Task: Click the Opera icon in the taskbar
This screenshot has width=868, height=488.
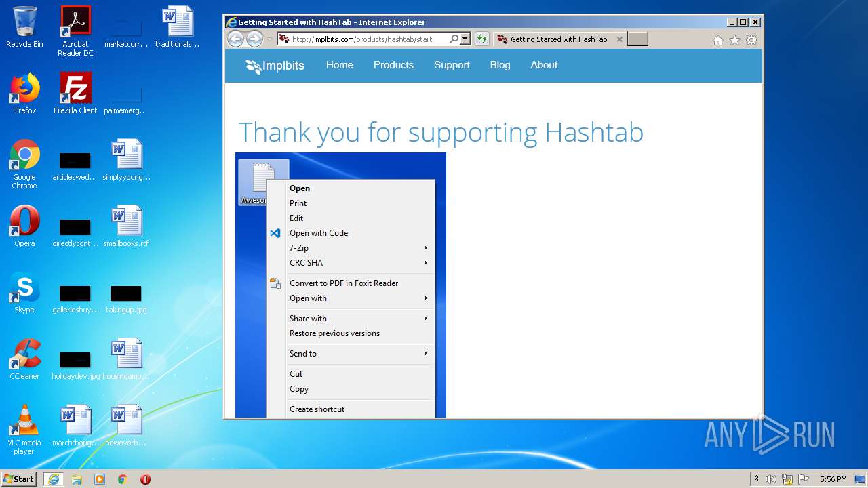Action: 145,479
